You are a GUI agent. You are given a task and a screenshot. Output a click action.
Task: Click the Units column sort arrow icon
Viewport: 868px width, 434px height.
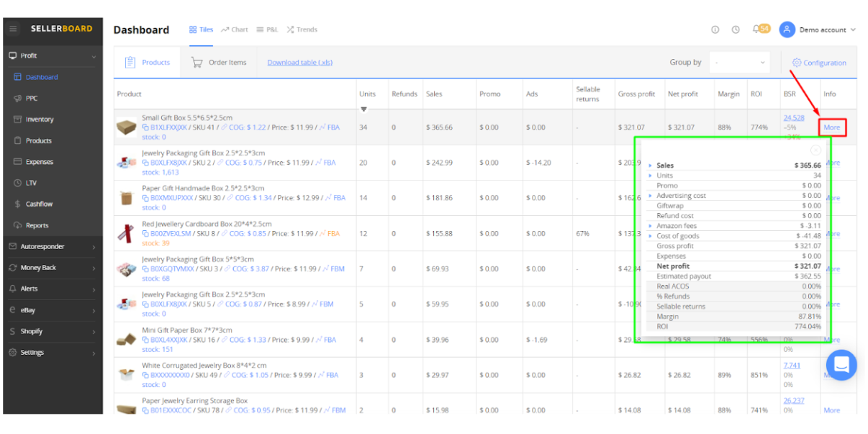pyautogui.click(x=363, y=109)
